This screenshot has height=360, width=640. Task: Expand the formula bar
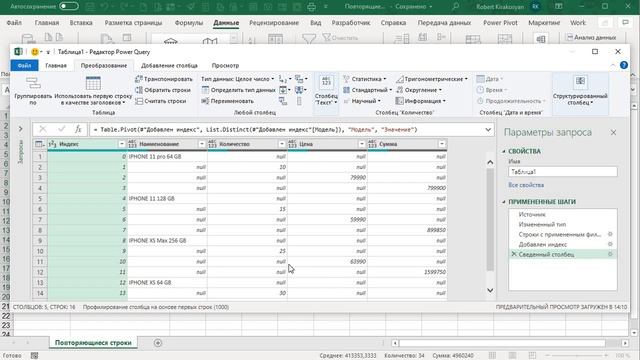tap(488, 130)
